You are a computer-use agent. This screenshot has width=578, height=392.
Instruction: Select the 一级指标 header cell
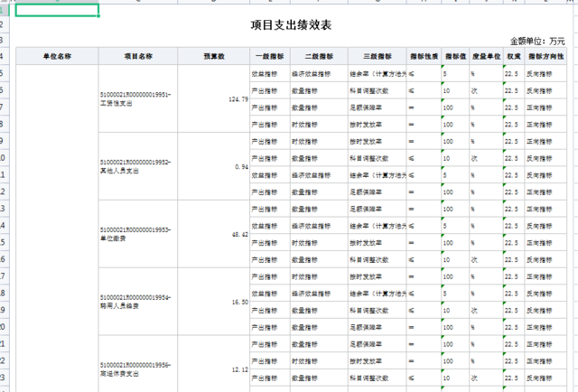pyautogui.click(x=269, y=56)
